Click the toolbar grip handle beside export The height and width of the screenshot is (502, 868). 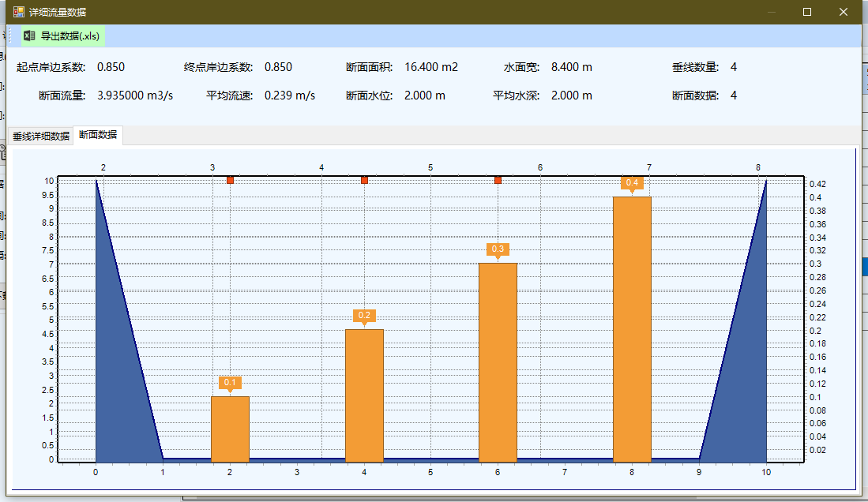coord(10,36)
